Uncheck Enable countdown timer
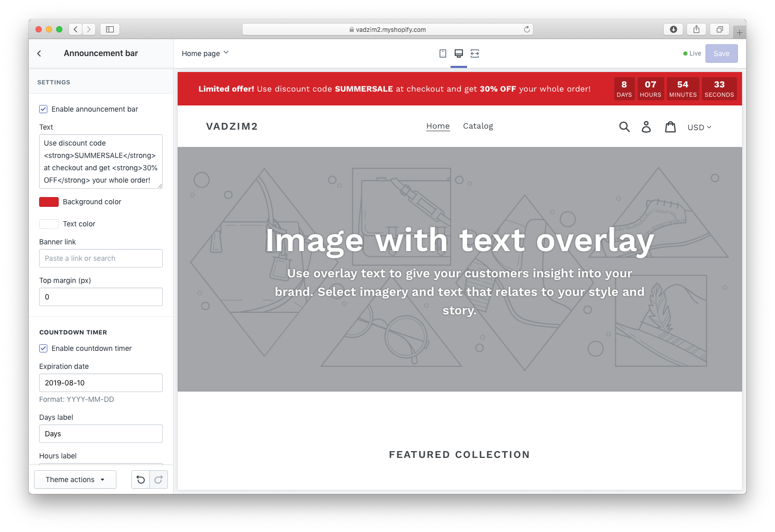Screen dimensions: 775x532 pyautogui.click(x=44, y=348)
